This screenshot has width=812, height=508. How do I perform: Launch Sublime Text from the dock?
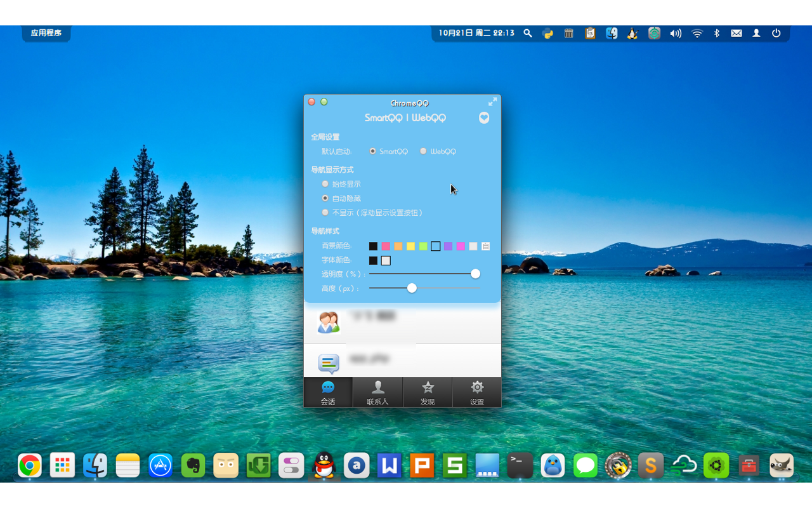[x=651, y=465]
